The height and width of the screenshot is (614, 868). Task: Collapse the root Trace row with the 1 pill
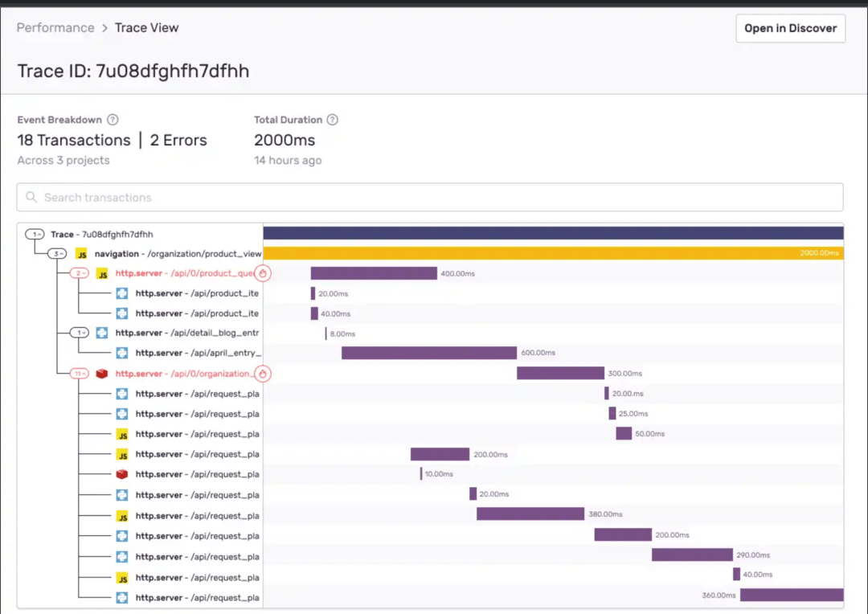click(x=35, y=234)
